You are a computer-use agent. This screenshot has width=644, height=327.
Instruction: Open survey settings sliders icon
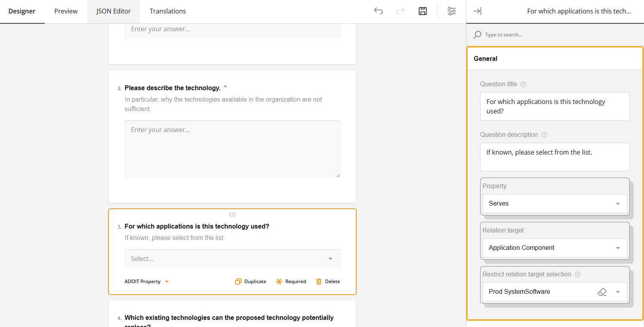point(451,11)
